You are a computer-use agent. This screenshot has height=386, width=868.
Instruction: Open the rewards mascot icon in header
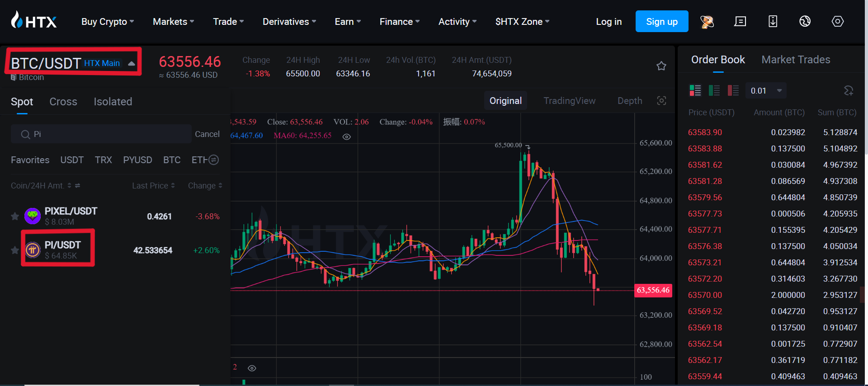point(707,22)
